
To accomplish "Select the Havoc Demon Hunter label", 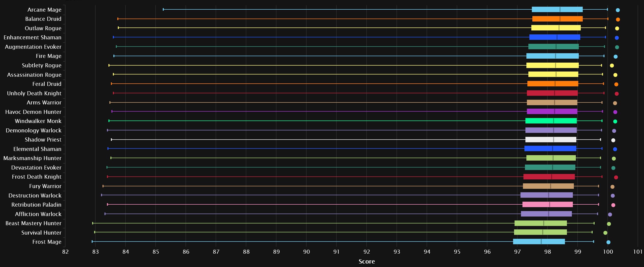I will [x=33, y=112].
